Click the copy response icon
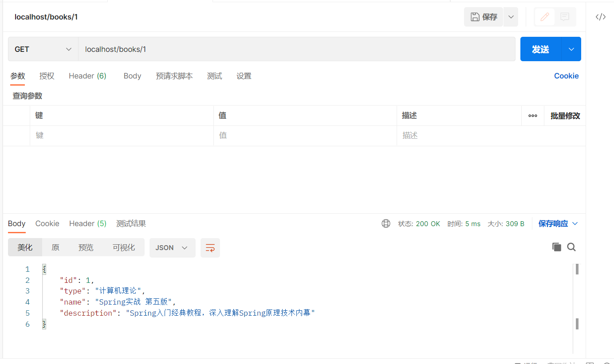This screenshot has width=614, height=364. tap(556, 247)
